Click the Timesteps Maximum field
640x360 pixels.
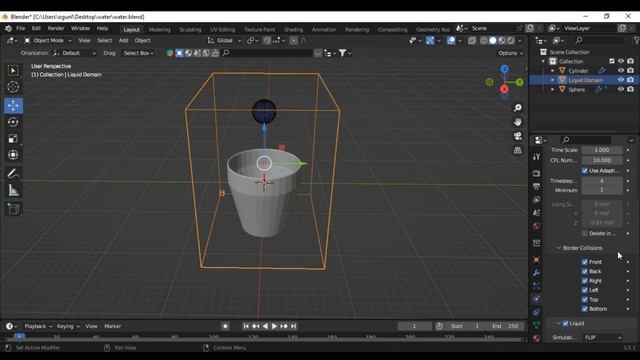(602, 180)
